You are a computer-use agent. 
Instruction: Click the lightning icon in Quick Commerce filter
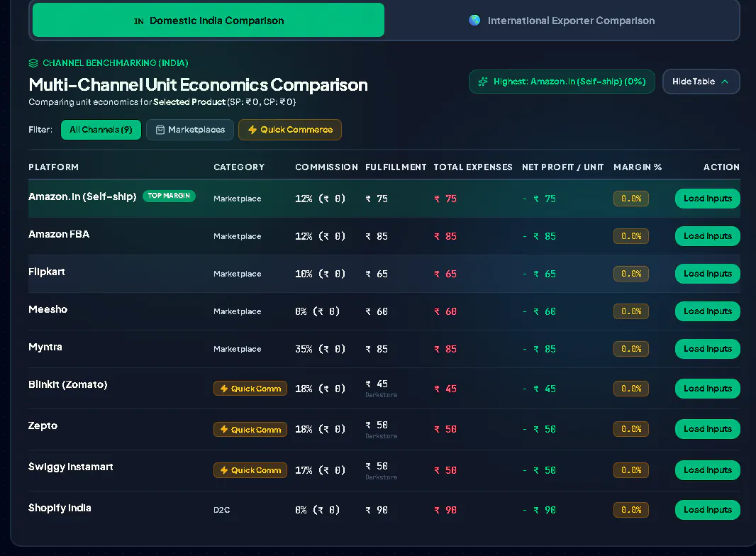pos(252,130)
